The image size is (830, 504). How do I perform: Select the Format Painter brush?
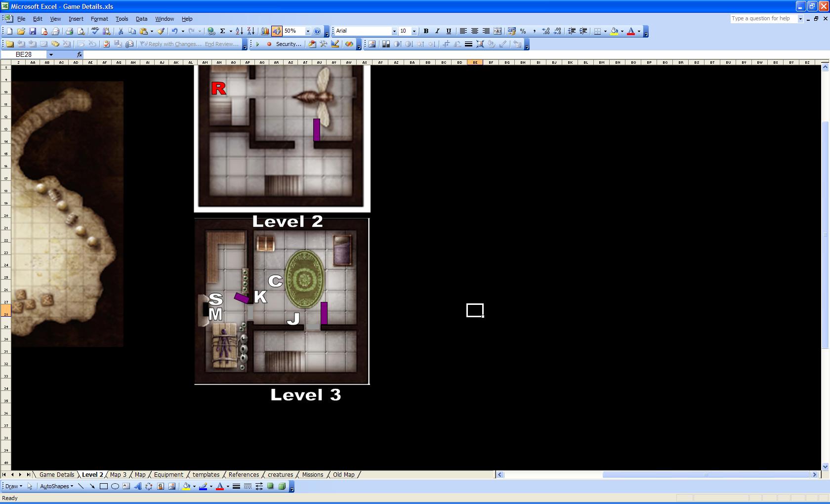(x=161, y=31)
